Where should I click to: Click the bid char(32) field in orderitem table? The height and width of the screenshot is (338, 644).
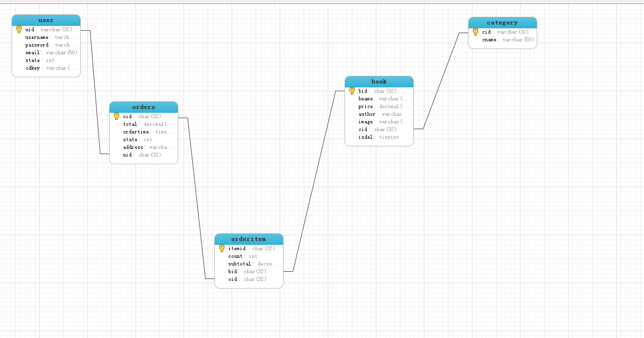(x=247, y=271)
